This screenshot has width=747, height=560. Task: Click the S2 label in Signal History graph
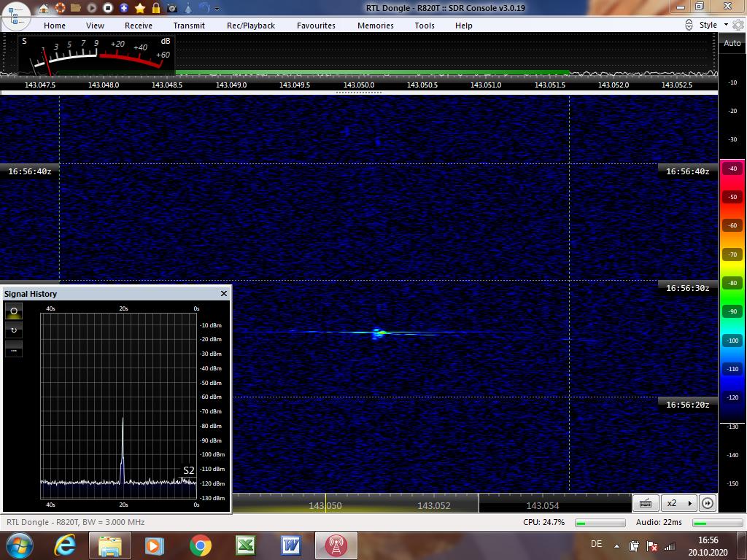189,470
